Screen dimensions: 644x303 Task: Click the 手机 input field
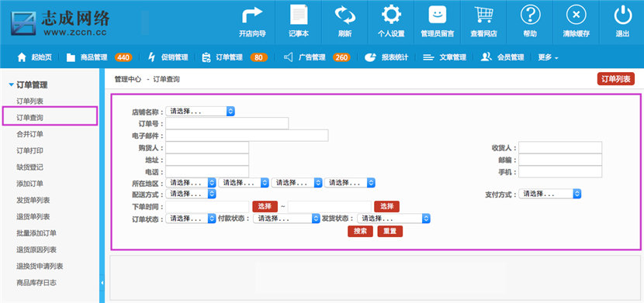click(x=560, y=172)
